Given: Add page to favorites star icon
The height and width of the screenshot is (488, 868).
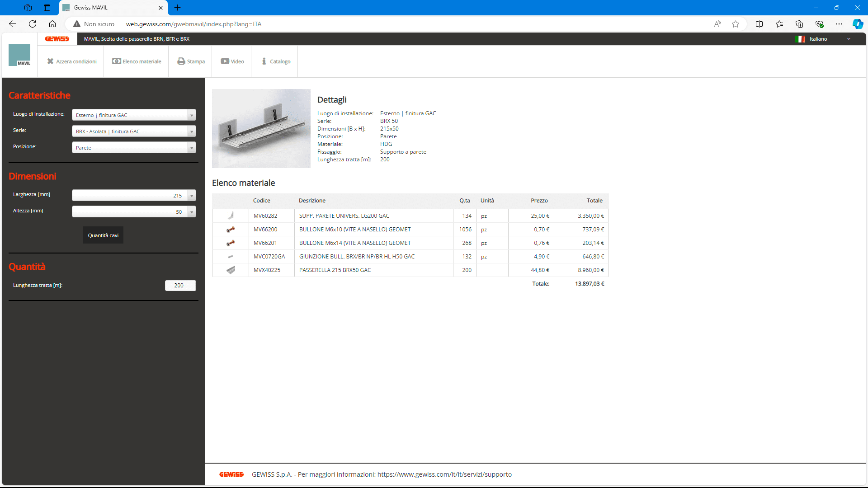Looking at the screenshot, I should [736, 24].
